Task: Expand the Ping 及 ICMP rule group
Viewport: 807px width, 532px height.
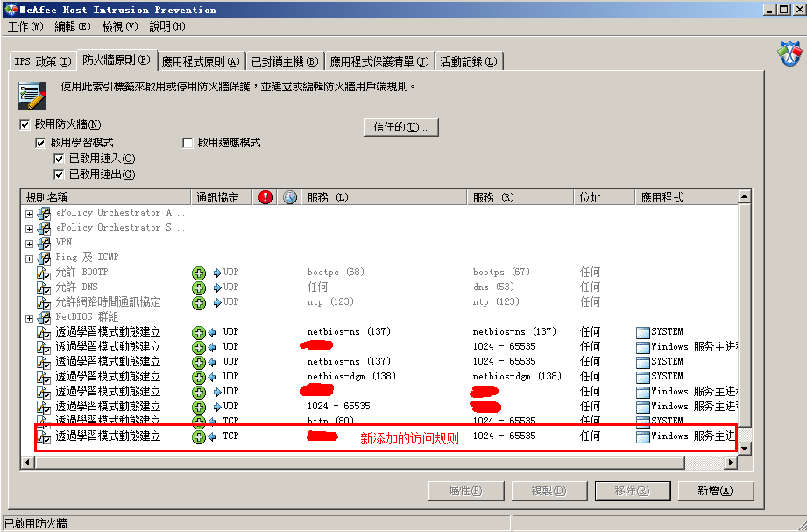Action: pos(30,258)
